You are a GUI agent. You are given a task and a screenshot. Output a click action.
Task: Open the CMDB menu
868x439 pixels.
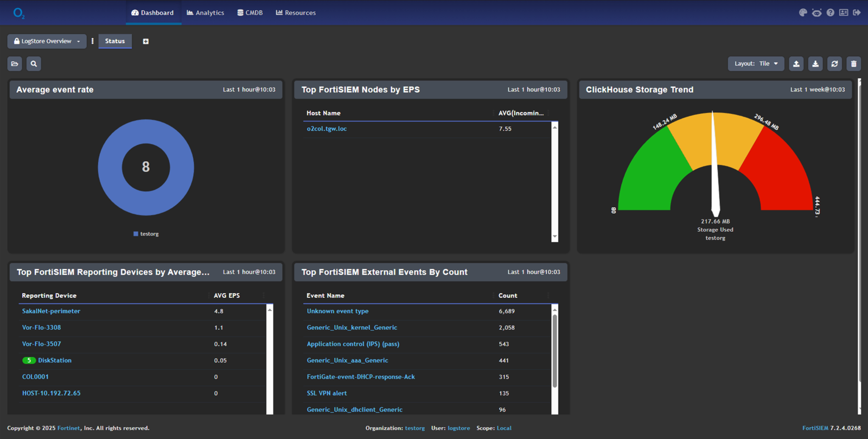click(x=250, y=12)
